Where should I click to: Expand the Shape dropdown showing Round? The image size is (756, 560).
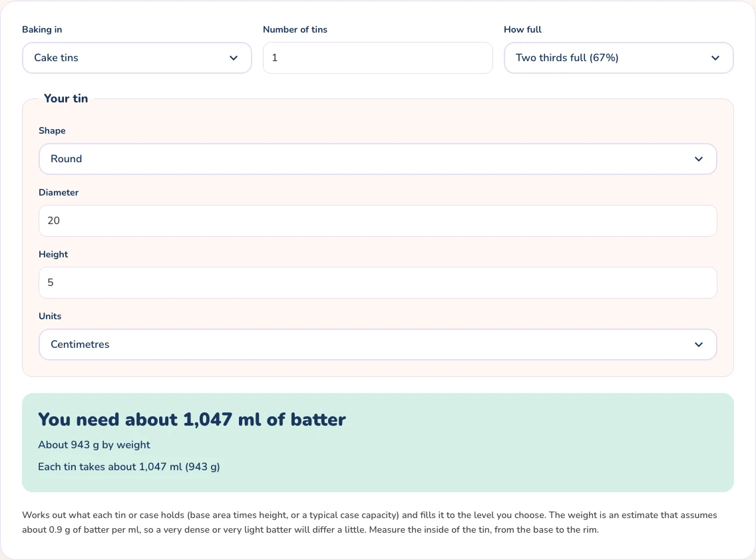(x=377, y=159)
